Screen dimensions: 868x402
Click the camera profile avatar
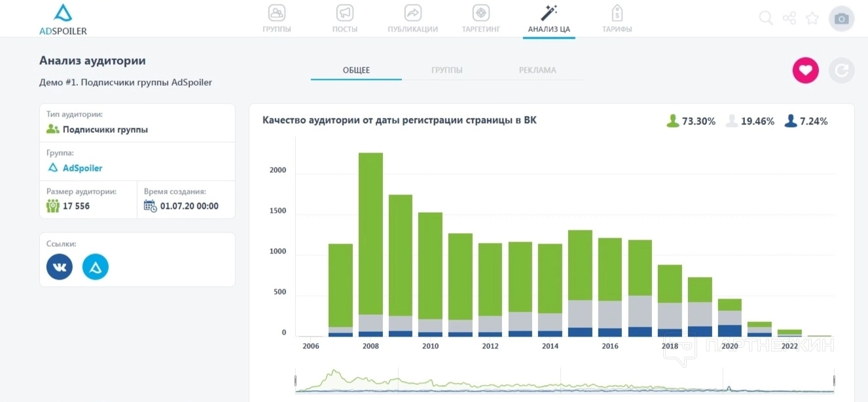coord(841,19)
